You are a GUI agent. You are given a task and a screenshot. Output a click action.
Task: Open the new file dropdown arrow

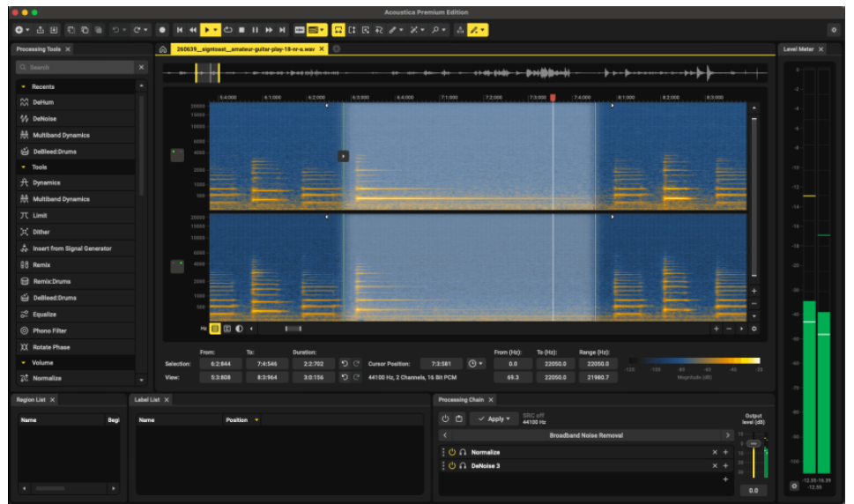point(28,30)
